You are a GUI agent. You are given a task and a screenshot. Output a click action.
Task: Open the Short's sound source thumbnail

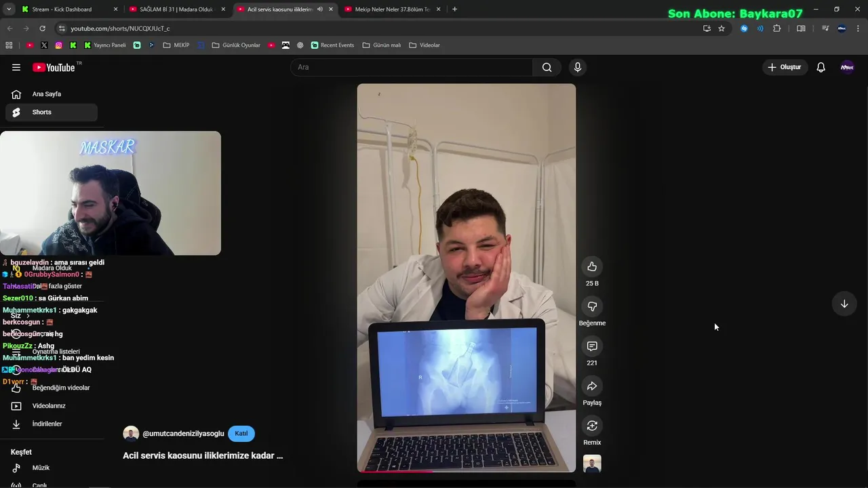click(x=592, y=464)
